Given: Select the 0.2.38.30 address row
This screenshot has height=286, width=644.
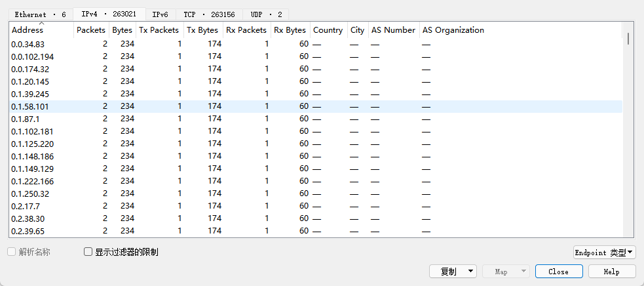Looking at the screenshot, I should [x=315, y=218].
